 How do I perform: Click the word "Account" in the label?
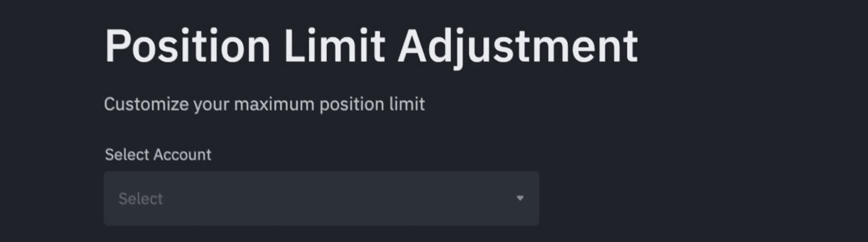click(182, 155)
